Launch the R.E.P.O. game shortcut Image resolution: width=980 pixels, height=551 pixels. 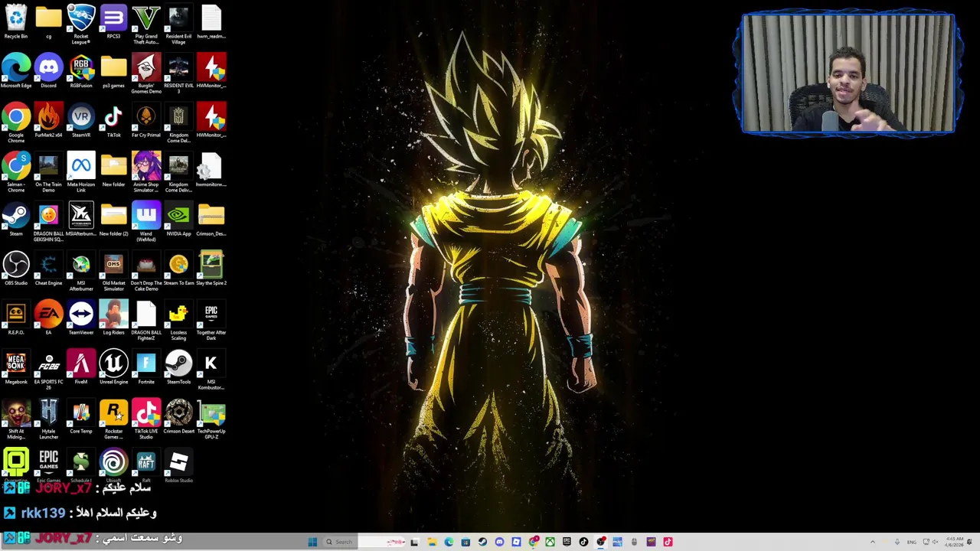click(15, 318)
